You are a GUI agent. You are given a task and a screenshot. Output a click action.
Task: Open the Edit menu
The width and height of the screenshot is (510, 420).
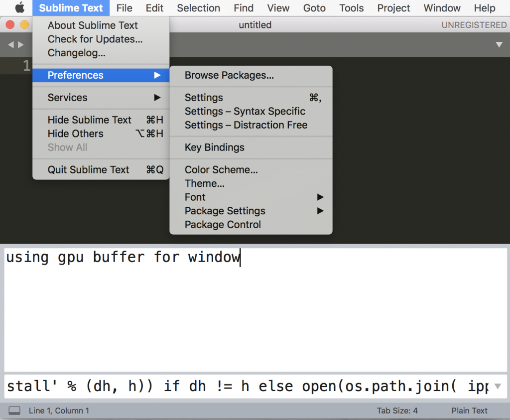(x=154, y=8)
